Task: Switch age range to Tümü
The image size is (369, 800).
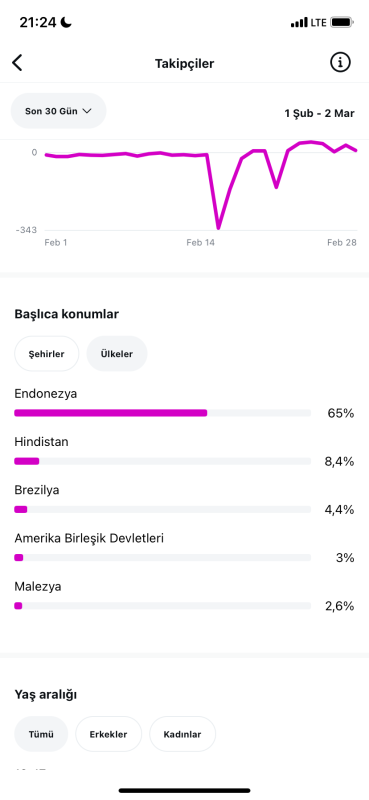Action: click(41, 734)
